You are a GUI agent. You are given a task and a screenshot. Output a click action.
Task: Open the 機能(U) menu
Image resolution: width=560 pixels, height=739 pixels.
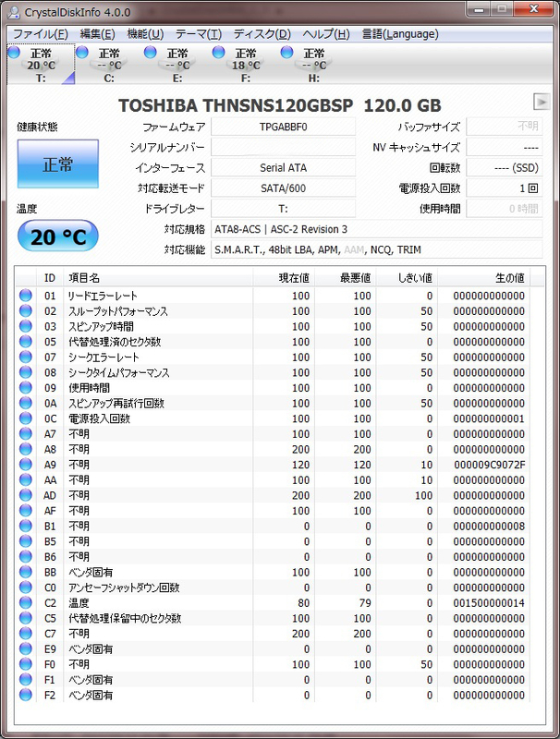145,34
